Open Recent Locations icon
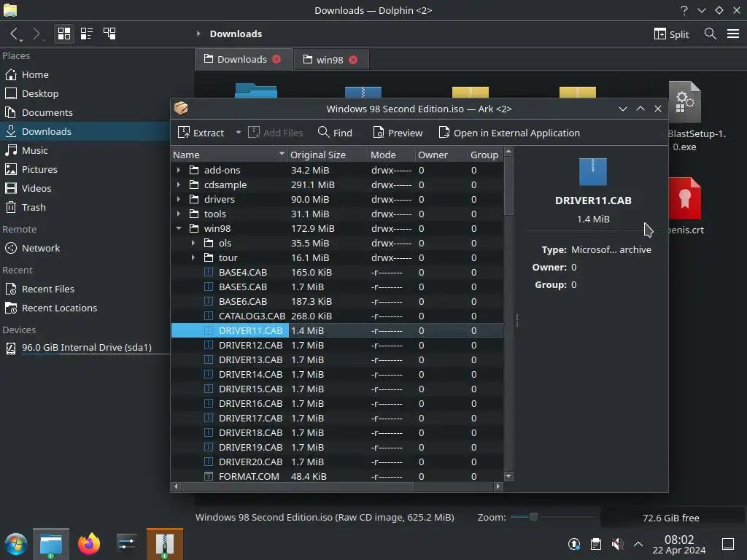The width and height of the screenshot is (747, 560). click(10, 308)
